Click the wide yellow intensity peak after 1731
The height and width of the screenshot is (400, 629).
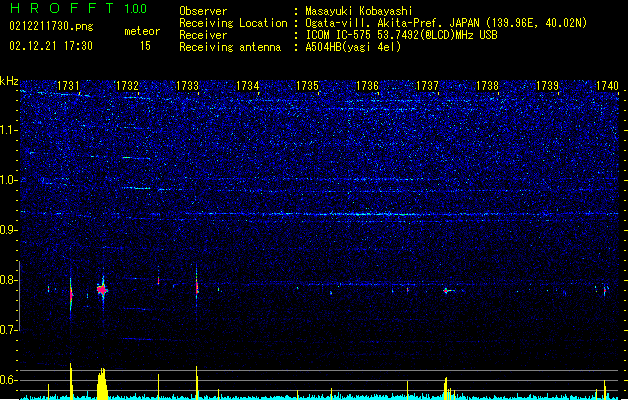(103, 384)
